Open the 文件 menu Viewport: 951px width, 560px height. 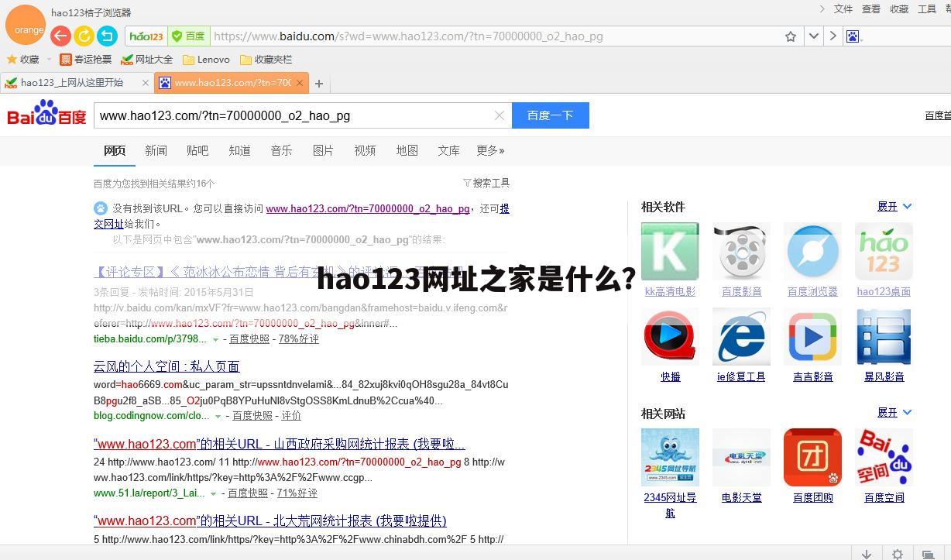pyautogui.click(x=843, y=9)
